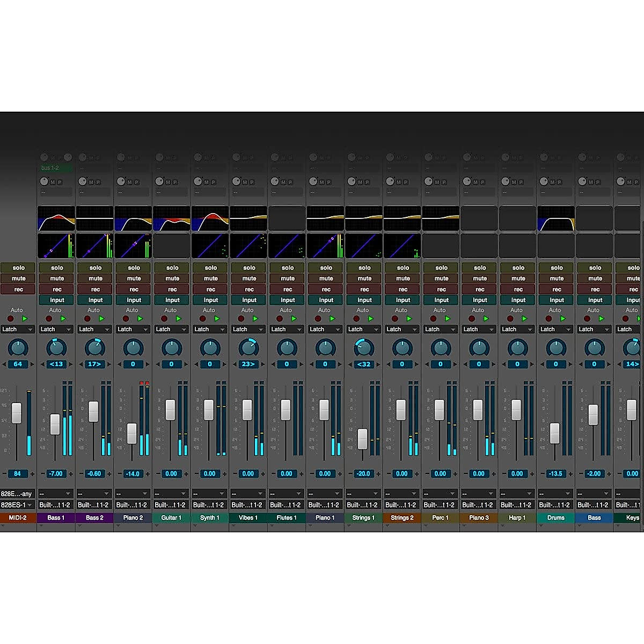Image resolution: width=644 pixels, height=644 pixels.
Task: Open the output assignment dropdown on Flutes 1
Action: pyautogui.click(x=287, y=504)
